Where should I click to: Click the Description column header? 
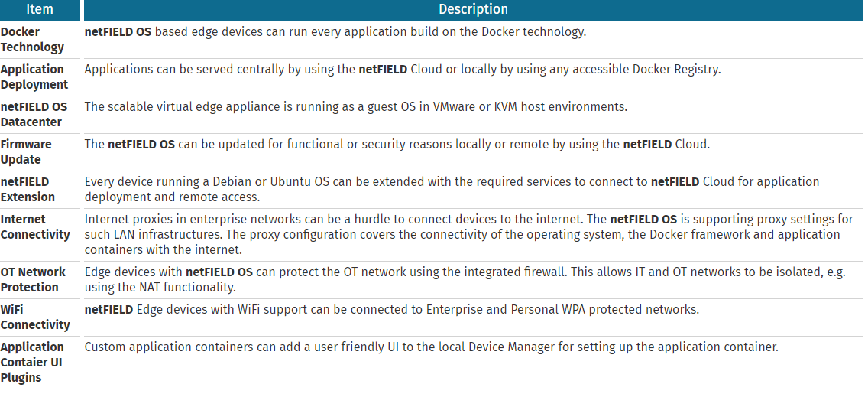[x=473, y=9]
